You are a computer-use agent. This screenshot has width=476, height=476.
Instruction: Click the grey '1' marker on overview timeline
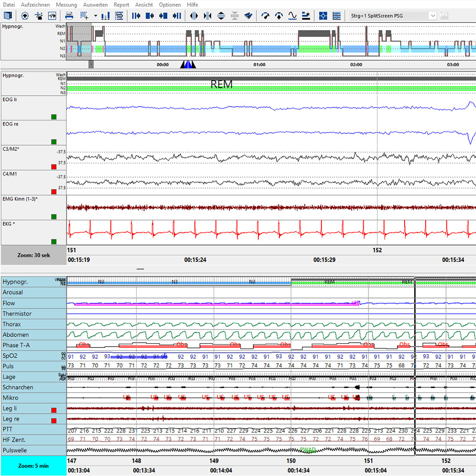[x=91, y=64]
